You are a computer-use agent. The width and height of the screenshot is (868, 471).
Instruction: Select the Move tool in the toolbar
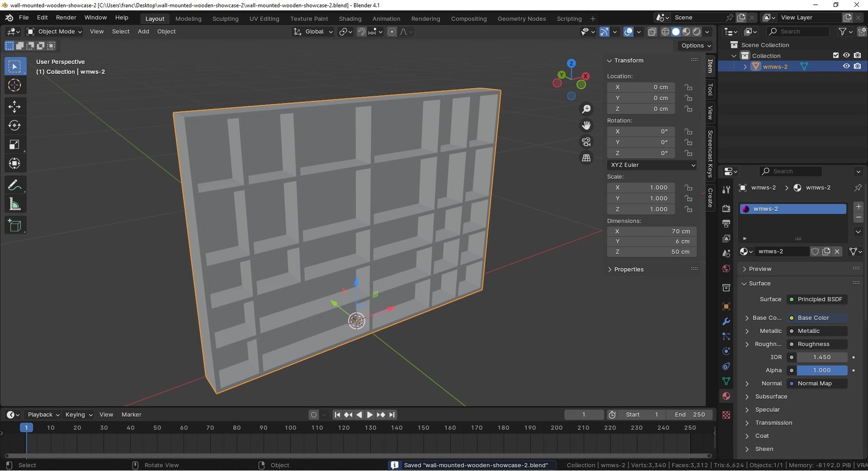click(14, 107)
